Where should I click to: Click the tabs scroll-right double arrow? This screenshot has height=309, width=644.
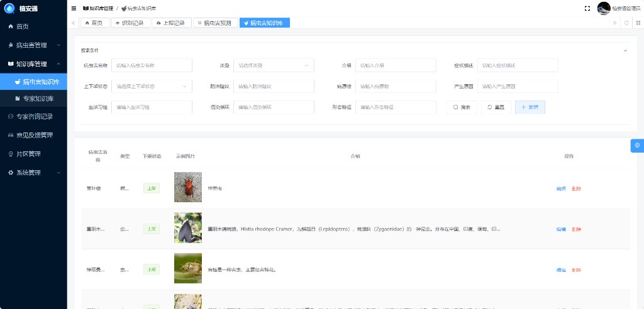[x=614, y=23]
